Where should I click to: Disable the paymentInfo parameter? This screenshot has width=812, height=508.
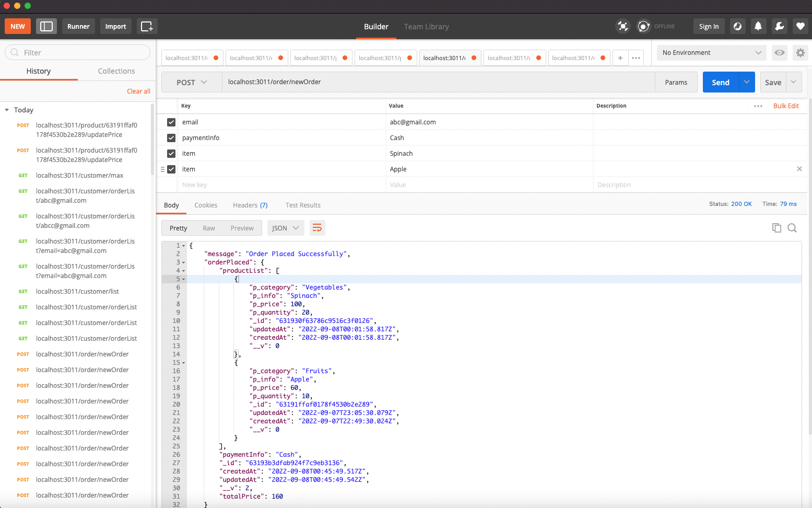tap(171, 137)
